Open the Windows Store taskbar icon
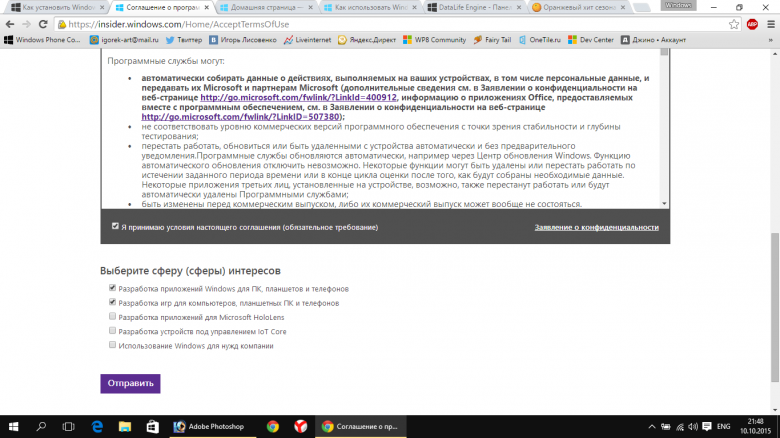Screen dimensions: 780x438 (152, 427)
